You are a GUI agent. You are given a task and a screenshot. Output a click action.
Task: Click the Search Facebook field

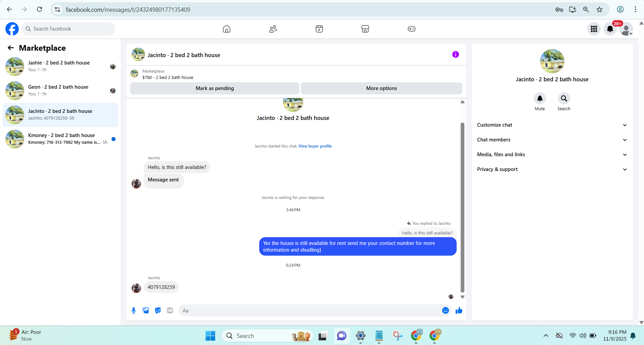[68, 29]
